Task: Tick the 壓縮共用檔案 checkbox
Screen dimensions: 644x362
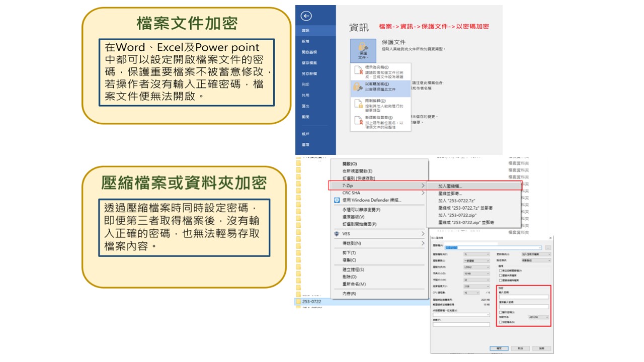Action: [x=501, y=276]
